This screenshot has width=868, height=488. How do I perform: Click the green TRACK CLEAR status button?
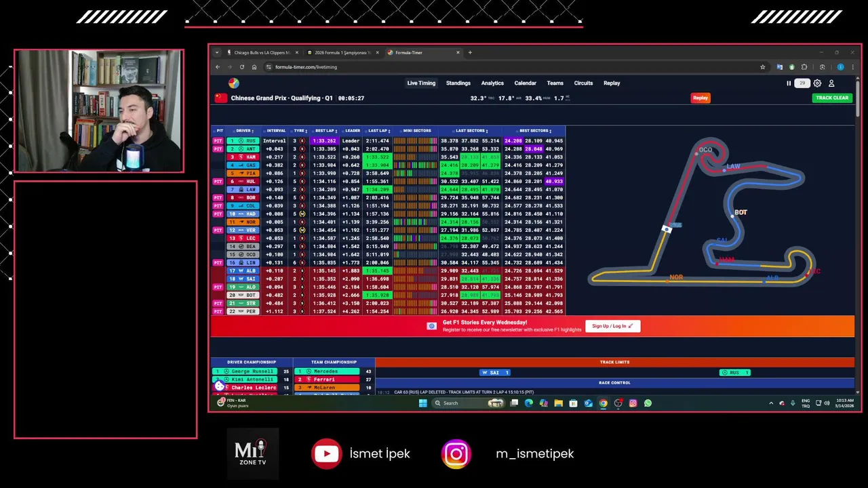click(x=832, y=98)
